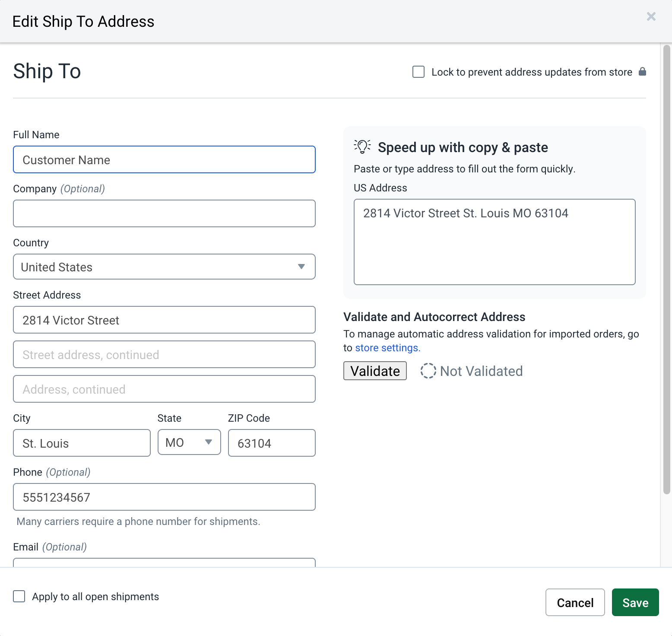672x636 pixels.
Task: Focus the Company optional input field
Action: pyautogui.click(x=164, y=213)
